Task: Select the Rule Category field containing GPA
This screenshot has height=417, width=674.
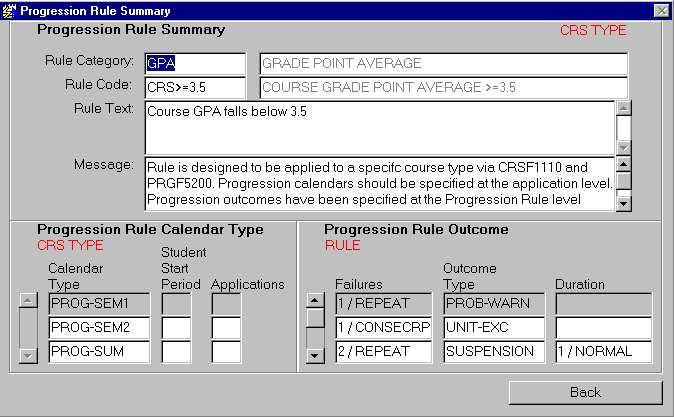Action: pos(195,64)
